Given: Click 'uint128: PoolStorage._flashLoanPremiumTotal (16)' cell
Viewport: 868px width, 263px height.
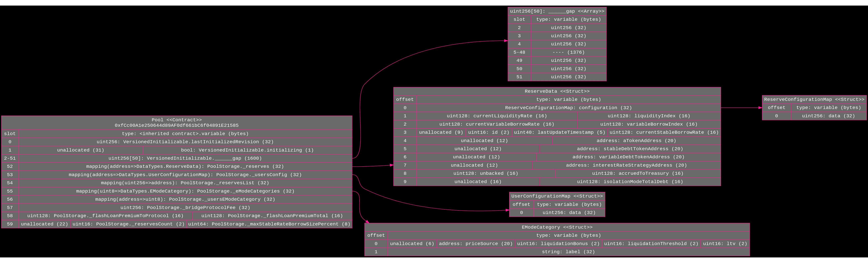Looking at the screenshot, I should [x=272, y=216].
